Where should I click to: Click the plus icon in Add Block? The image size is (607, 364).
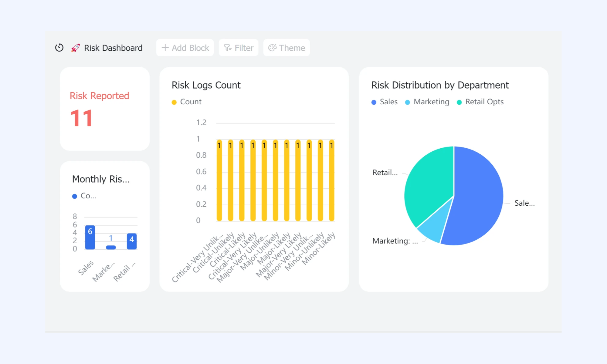point(165,48)
